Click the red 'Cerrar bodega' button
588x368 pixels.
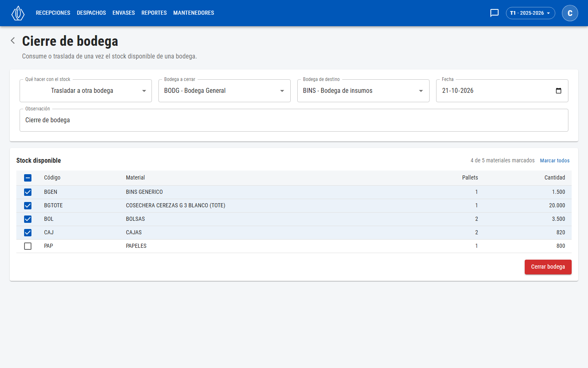tap(548, 267)
